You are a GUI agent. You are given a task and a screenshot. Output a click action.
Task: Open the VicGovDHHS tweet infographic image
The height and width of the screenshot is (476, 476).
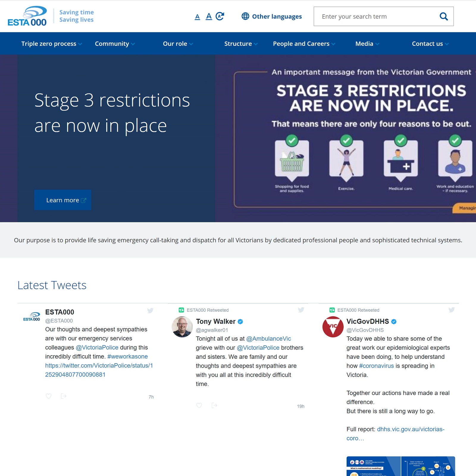[x=401, y=466]
